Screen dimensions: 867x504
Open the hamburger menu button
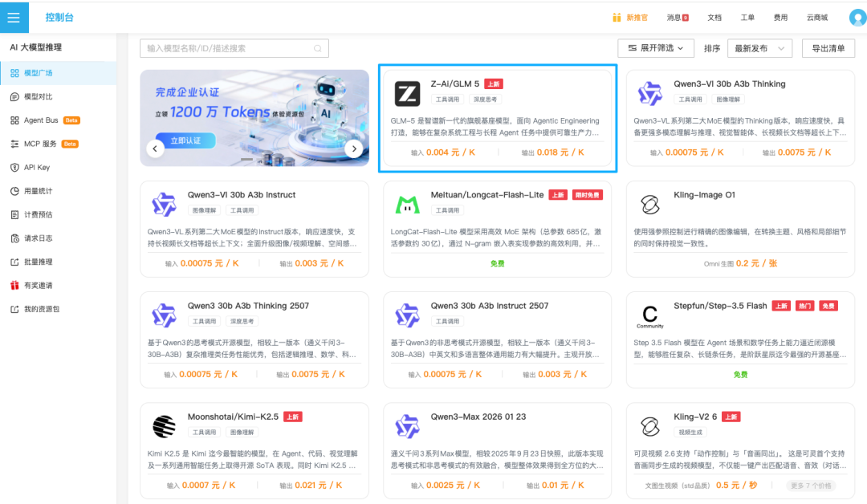point(14,18)
